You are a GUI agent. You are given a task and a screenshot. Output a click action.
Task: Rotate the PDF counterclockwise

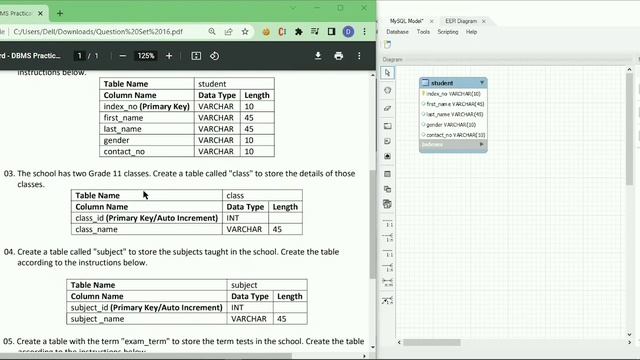pos(214,56)
